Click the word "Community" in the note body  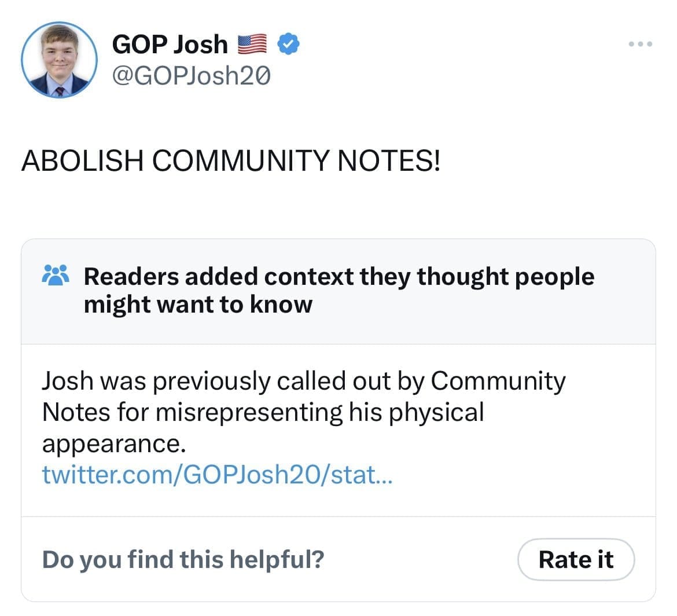[498, 381]
